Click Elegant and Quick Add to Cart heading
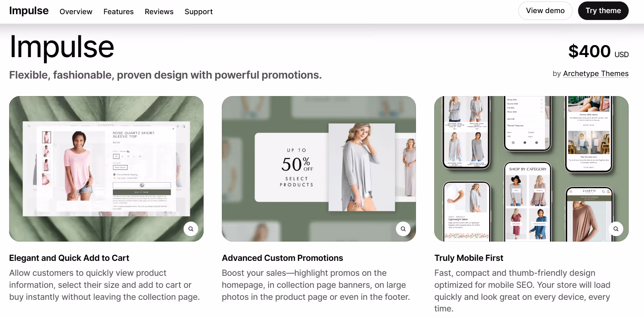Screen dimensions: 644x318 click(69, 258)
